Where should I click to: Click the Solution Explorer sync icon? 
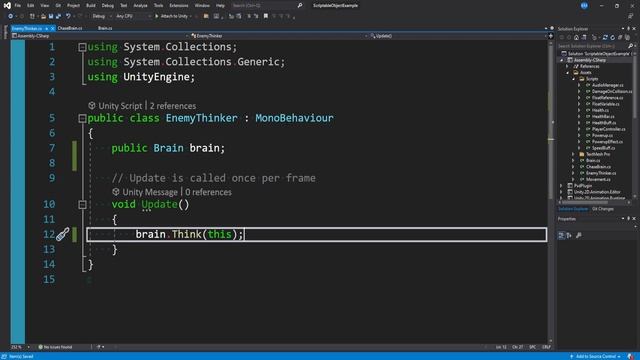(x=605, y=38)
